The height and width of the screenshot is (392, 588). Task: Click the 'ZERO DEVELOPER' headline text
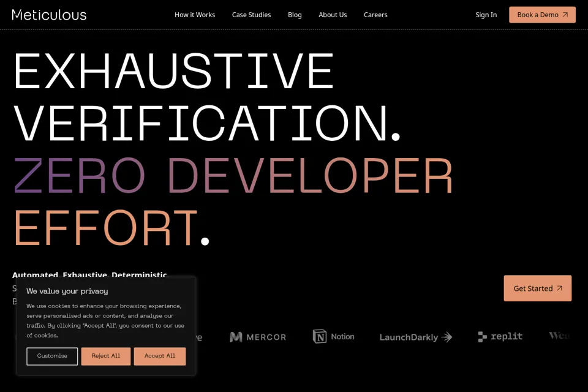[x=233, y=175]
